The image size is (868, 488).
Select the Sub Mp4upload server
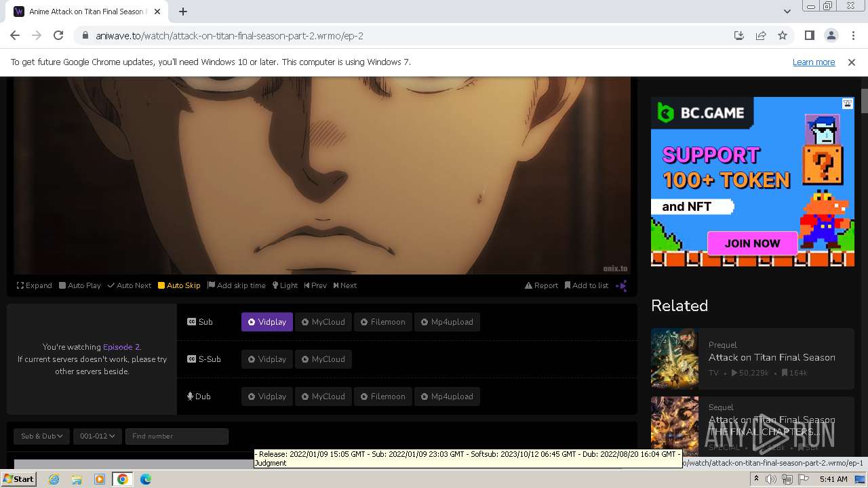pyautogui.click(x=448, y=322)
